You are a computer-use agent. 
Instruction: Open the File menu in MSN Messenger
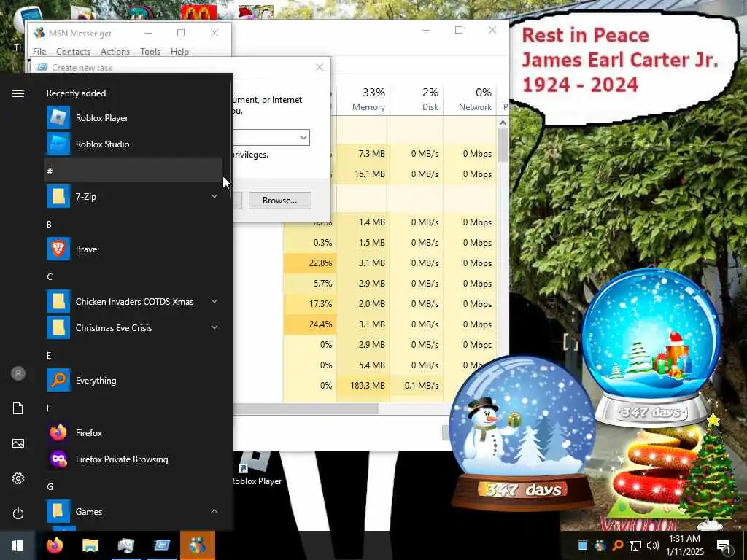coord(39,52)
